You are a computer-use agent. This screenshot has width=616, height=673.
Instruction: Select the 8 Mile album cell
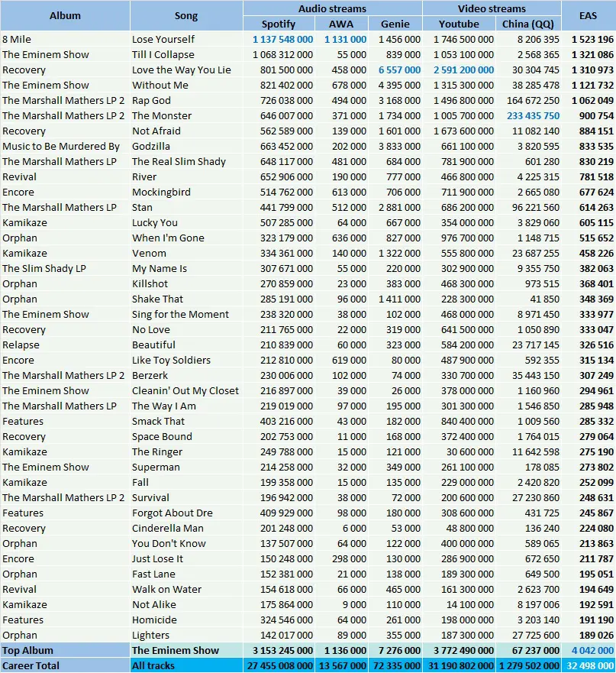65,39
